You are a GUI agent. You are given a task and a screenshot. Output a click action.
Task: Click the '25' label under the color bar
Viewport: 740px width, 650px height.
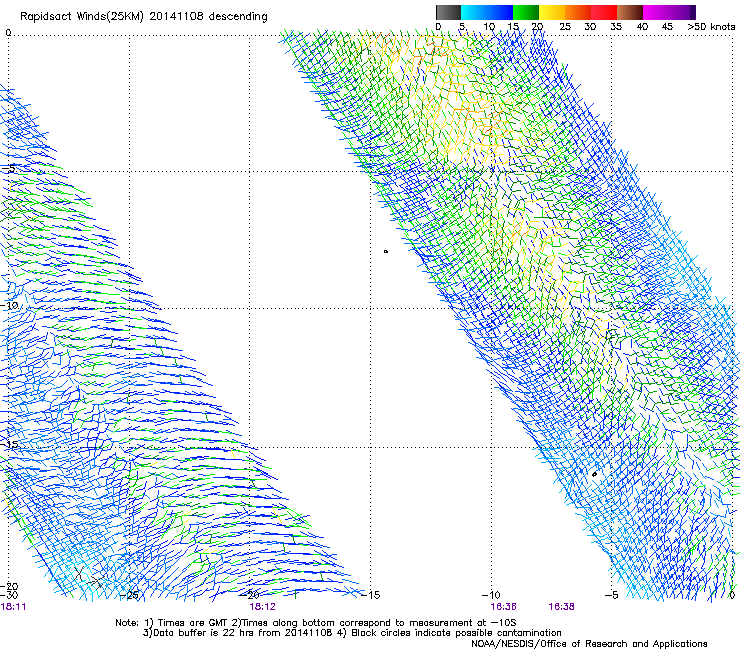565,27
